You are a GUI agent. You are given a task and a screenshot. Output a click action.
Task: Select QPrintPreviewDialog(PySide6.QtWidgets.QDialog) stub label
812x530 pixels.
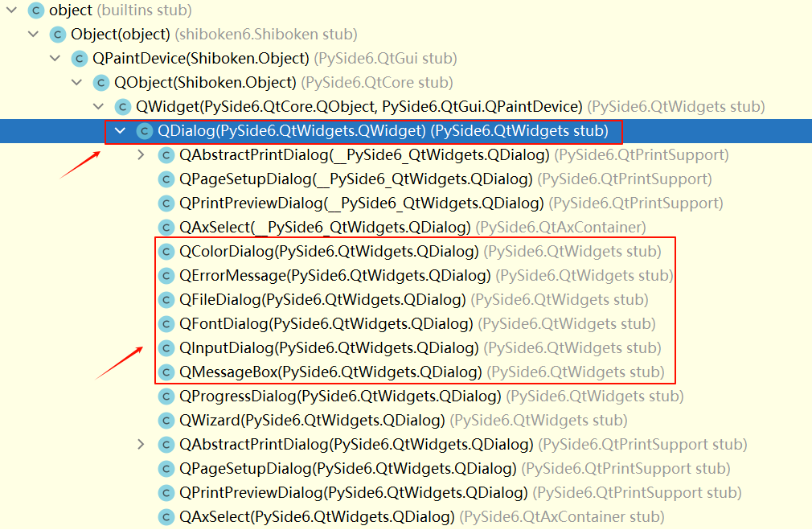click(354, 493)
